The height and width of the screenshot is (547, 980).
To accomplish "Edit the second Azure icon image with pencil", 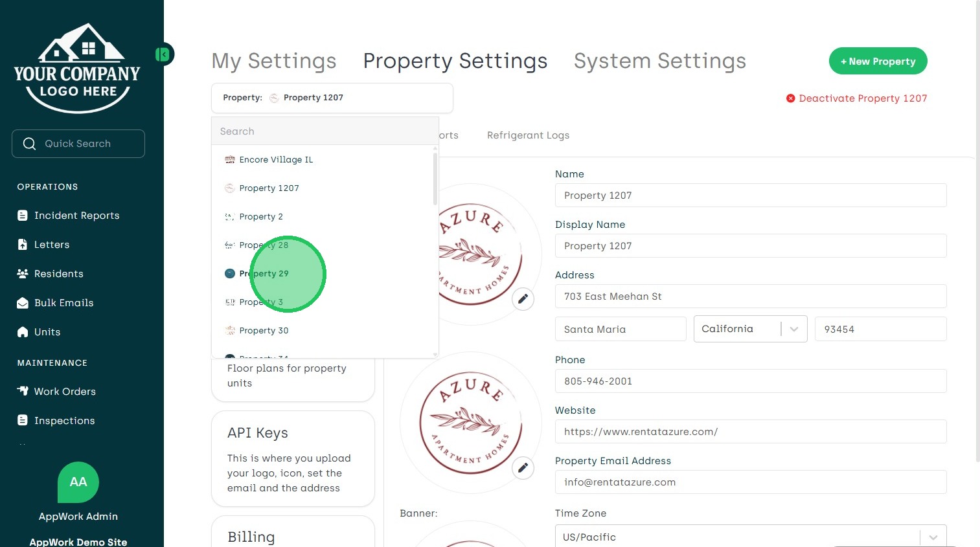I will click(523, 467).
